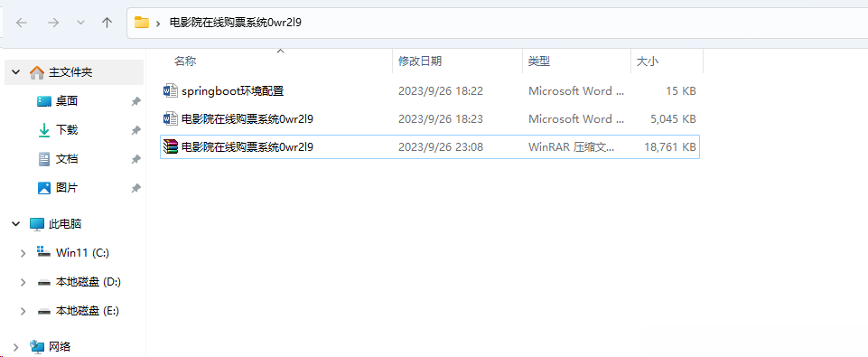Click the pictures icon beside 图片
The height and width of the screenshot is (357, 868).
(44, 188)
